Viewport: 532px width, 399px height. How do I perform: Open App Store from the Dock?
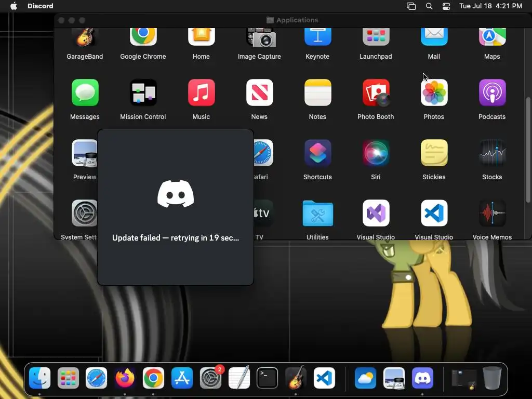tap(182, 378)
